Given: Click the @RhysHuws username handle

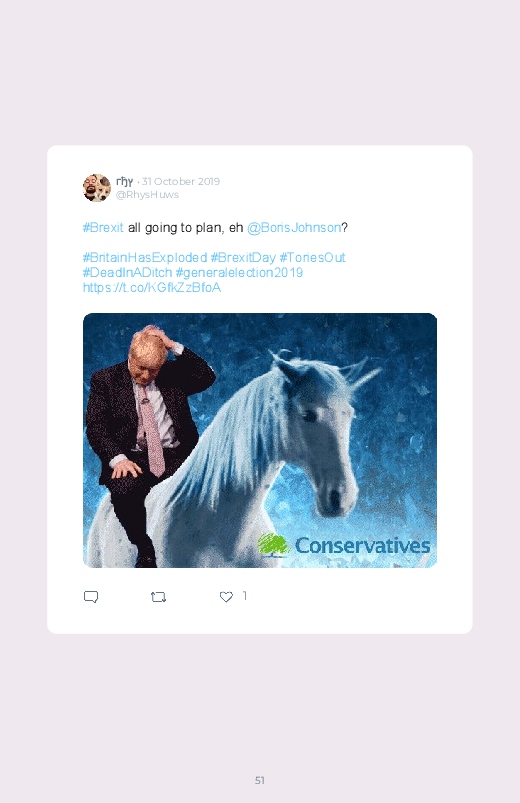Looking at the screenshot, I should (147, 195).
